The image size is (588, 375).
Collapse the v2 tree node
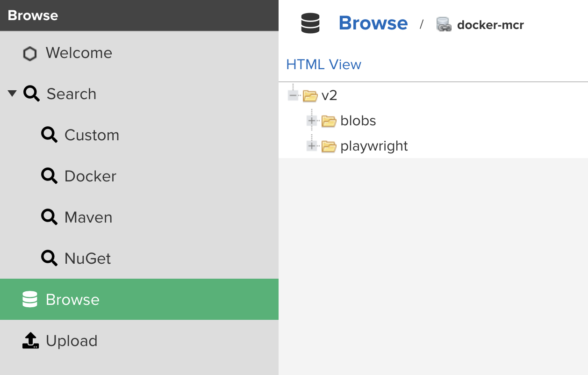[x=293, y=95]
